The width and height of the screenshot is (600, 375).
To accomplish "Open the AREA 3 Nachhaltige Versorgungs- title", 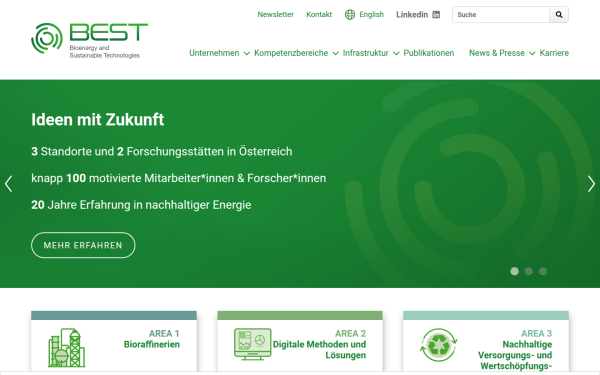I will tap(515, 350).
